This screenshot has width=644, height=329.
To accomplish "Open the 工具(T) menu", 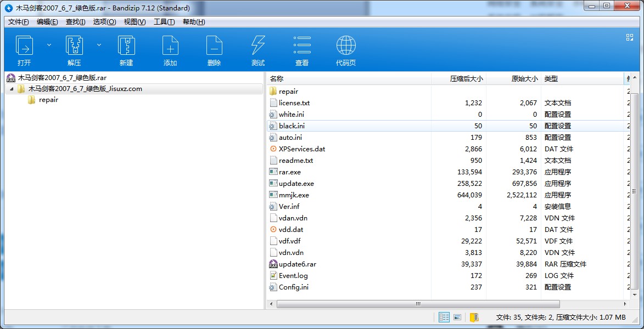I will click(x=164, y=22).
